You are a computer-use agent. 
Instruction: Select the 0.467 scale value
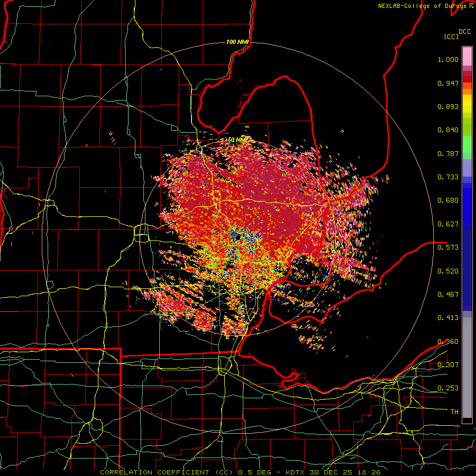448,295
